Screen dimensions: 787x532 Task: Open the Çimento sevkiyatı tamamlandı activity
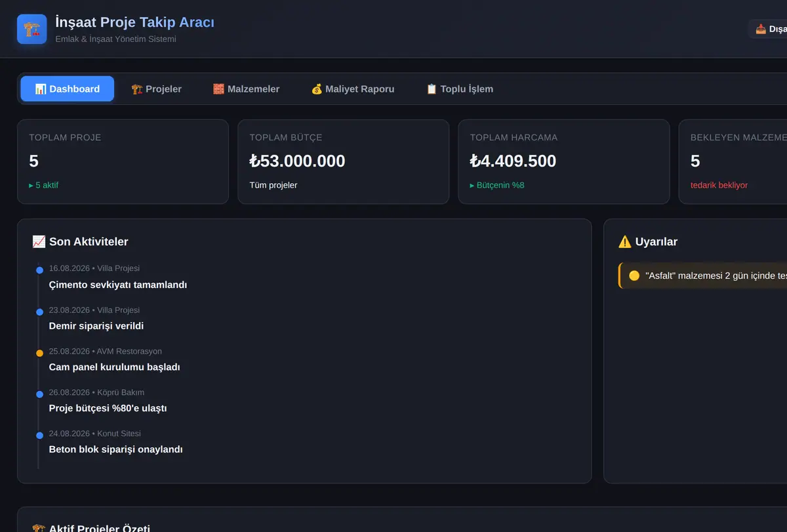tap(118, 285)
